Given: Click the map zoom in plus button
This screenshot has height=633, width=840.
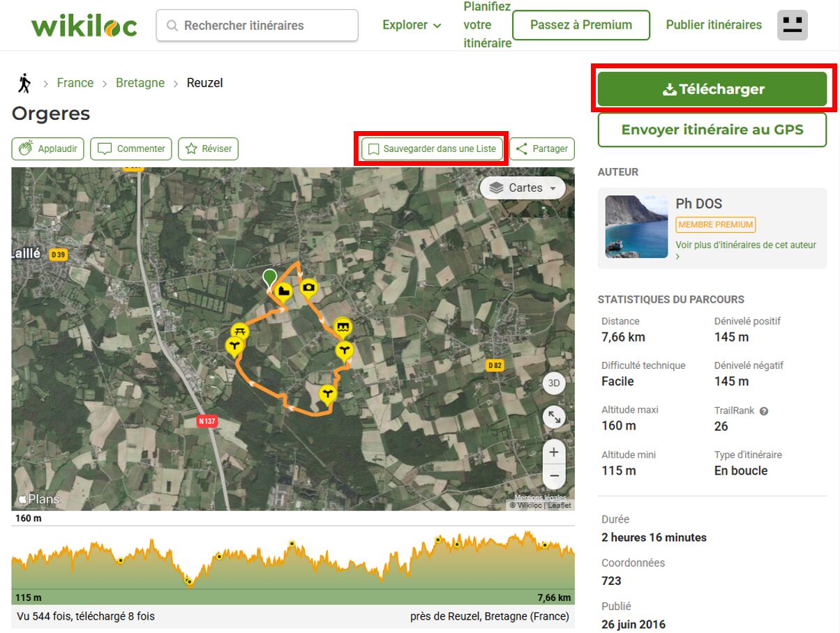Looking at the screenshot, I should click(554, 452).
